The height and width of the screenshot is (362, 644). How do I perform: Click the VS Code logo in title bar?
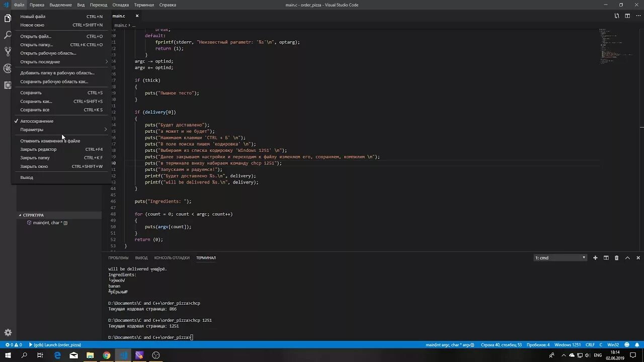point(6,5)
